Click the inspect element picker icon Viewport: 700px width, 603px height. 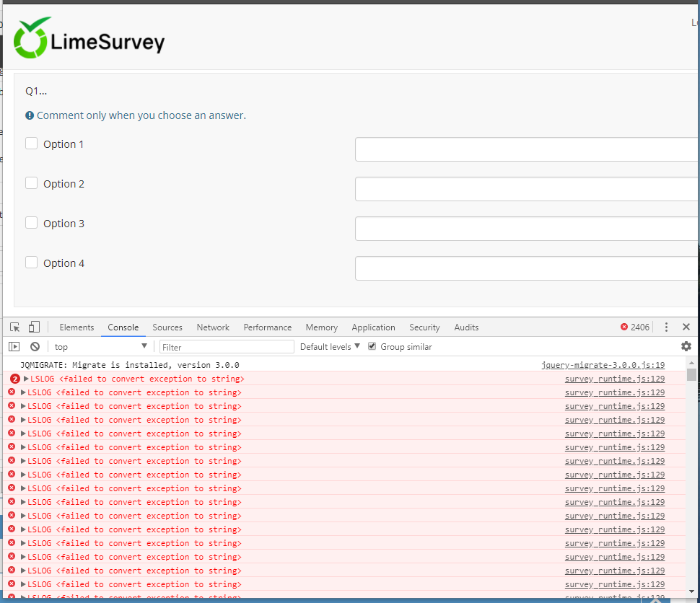tap(14, 327)
